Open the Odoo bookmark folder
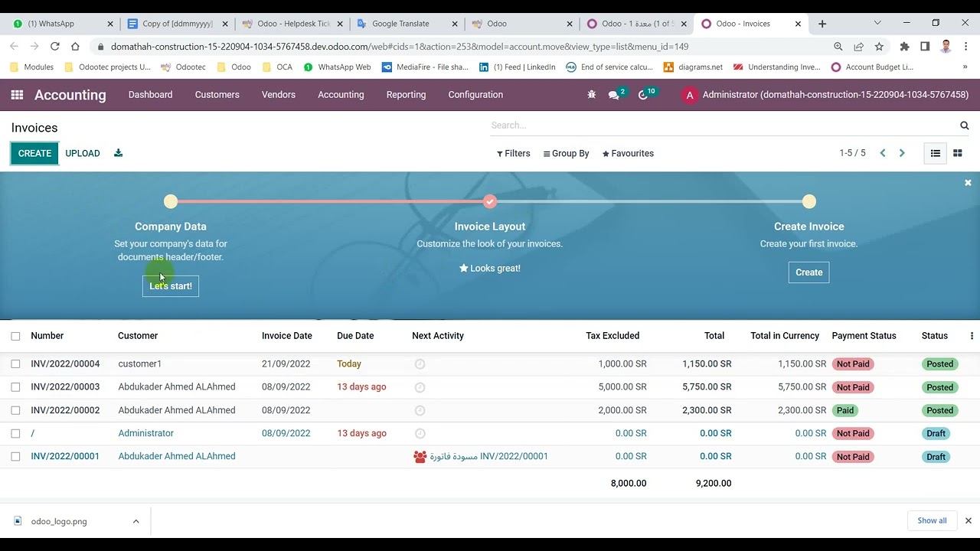Image resolution: width=980 pixels, height=551 pixels. coord(234,67)
